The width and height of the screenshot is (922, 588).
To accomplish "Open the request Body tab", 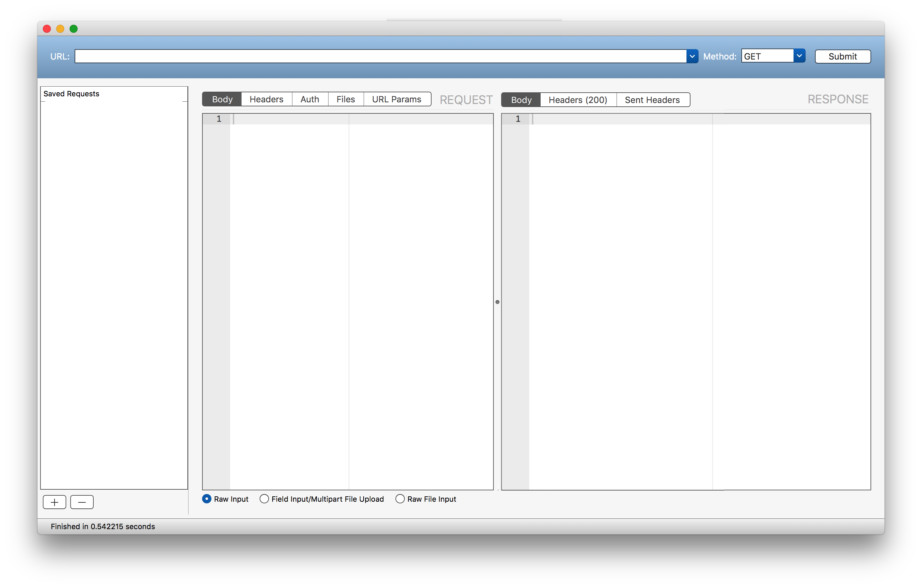I will point(221,99).
